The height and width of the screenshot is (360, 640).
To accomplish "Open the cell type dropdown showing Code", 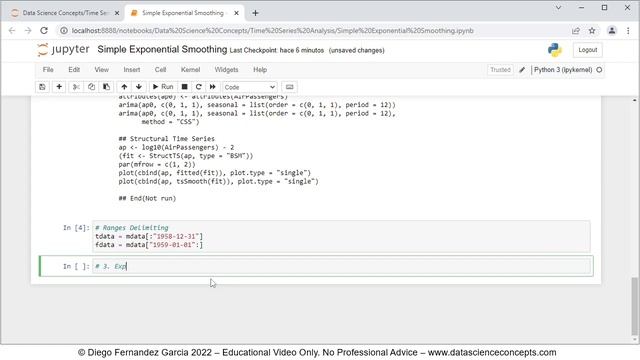I will pos(250,87).
